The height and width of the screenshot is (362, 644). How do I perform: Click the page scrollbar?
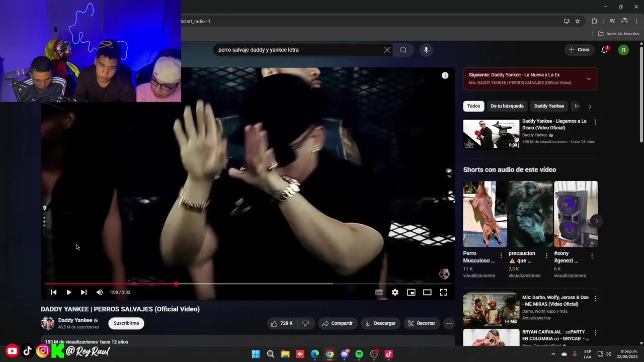tap(641, 96)
